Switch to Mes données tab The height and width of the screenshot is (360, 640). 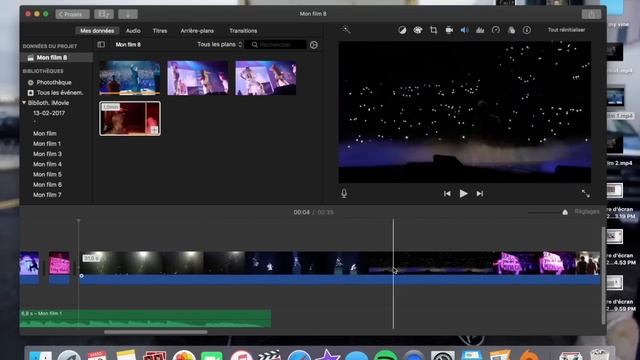[x=97, y=31]
